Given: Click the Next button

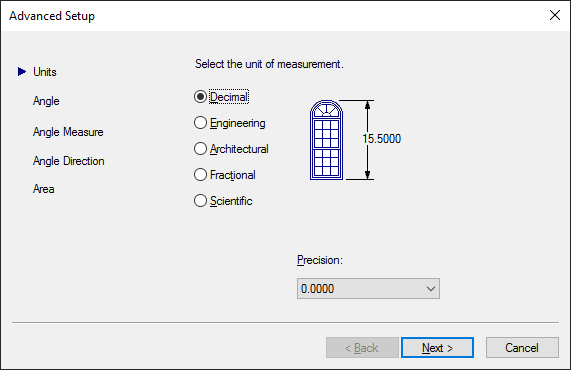Looking at the screenshot, I should pos(437,347).
